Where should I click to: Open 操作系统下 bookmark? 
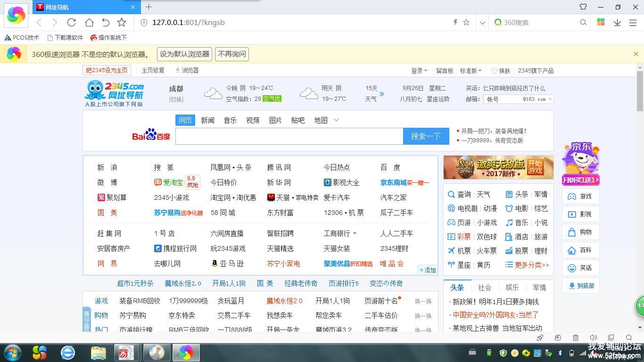(108, 38)
